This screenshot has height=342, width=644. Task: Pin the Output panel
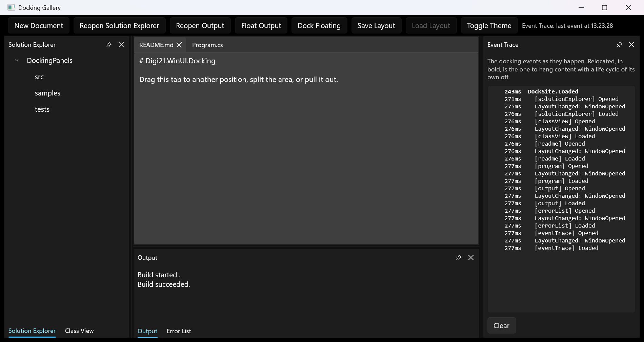click(459, 258)
